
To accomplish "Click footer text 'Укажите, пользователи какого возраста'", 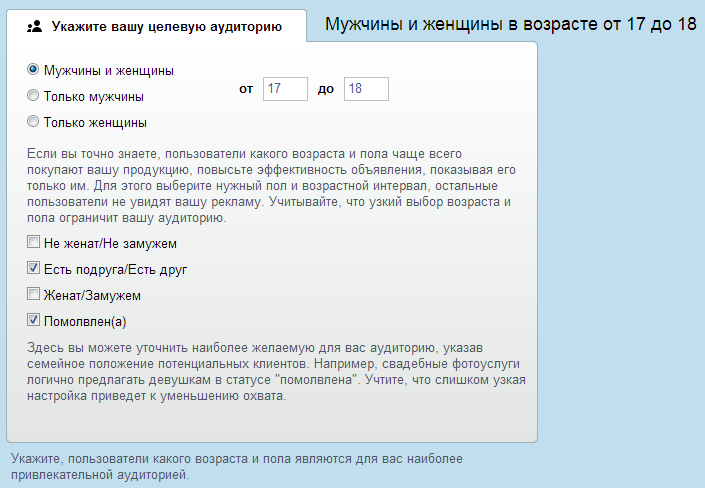I will (x=236, y=466).
